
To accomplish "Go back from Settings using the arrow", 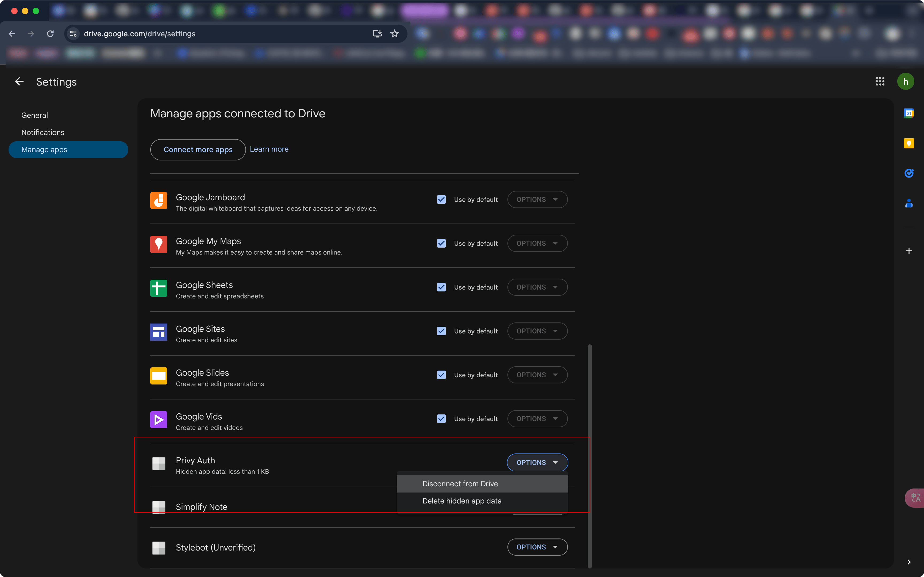I will click(x=20, y=81).
